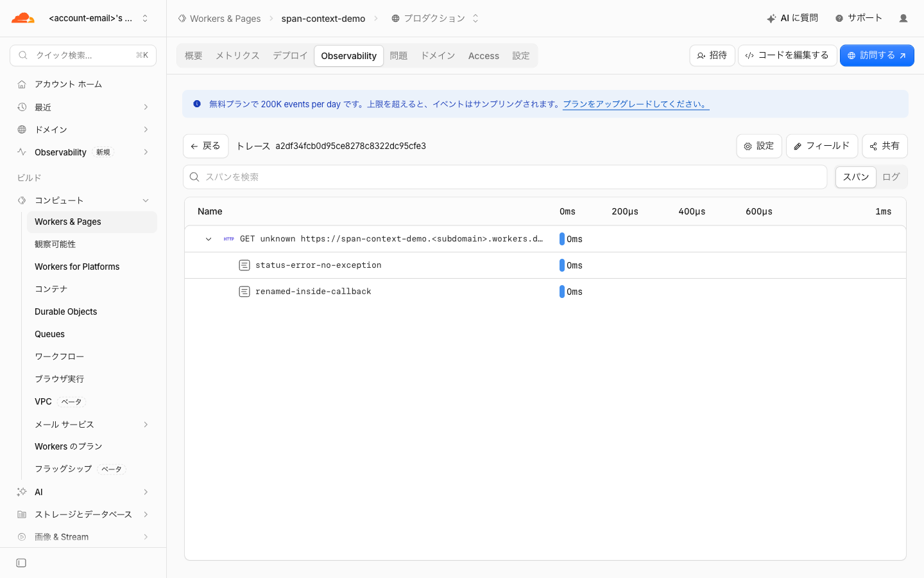Click the 戻る back button
Viewport: 924px width, 578px height.
pos(205,146)
